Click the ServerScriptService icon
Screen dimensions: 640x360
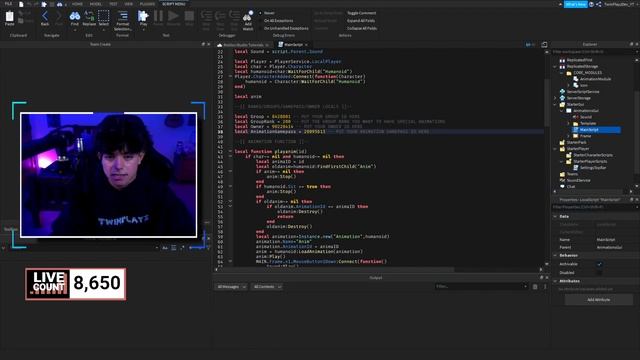[562, 91]
